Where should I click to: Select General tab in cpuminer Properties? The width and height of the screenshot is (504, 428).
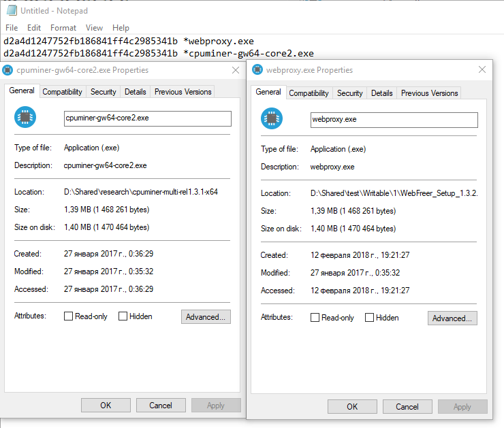pyautogui.click(x=22, y=91)
